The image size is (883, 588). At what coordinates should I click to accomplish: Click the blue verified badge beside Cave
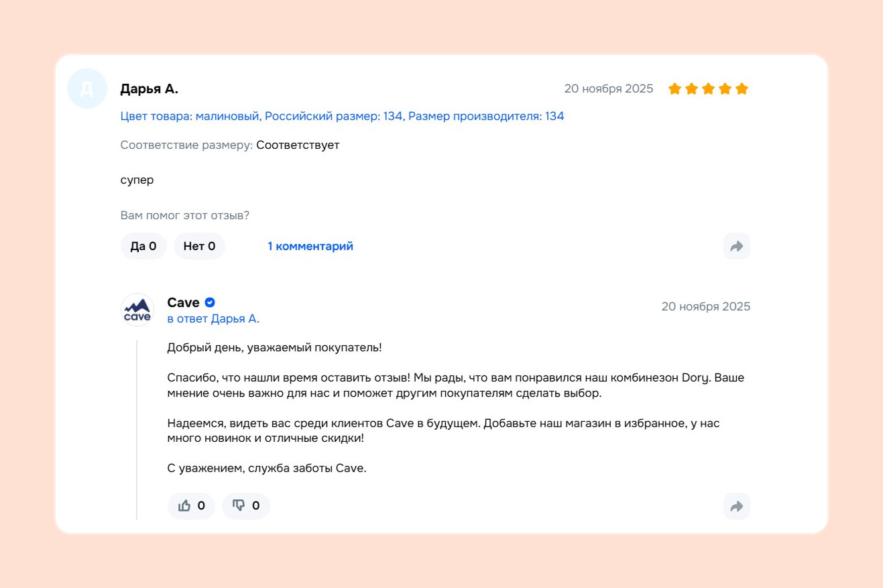(210, 302)
